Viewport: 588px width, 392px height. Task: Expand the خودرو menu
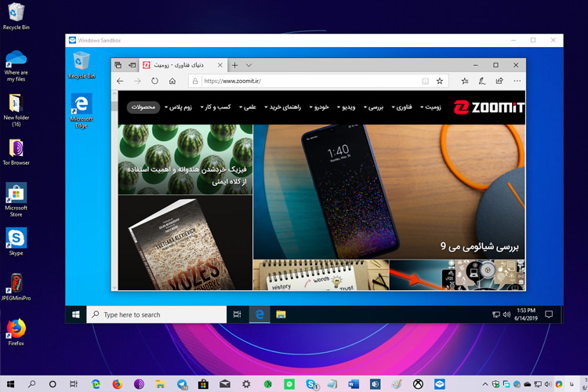(319, 107)
